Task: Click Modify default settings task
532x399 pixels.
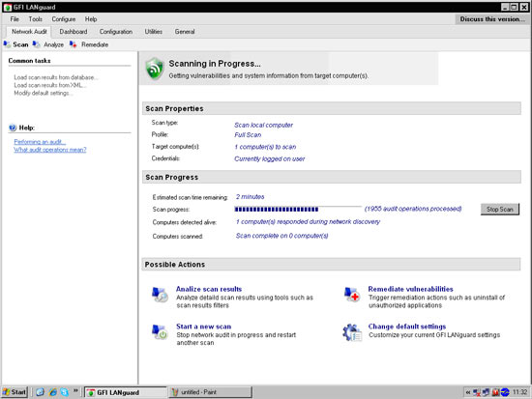Action: tap(44, 93)
